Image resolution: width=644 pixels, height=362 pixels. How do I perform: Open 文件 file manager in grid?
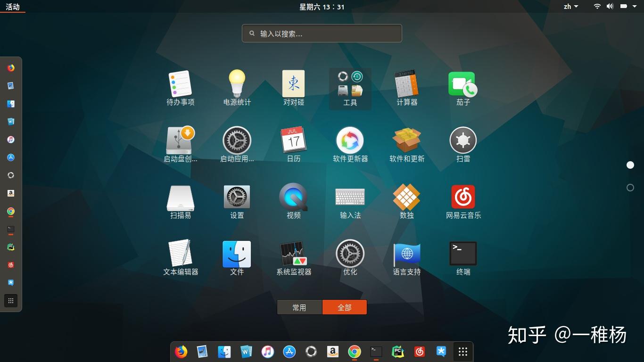pos(237,258)
